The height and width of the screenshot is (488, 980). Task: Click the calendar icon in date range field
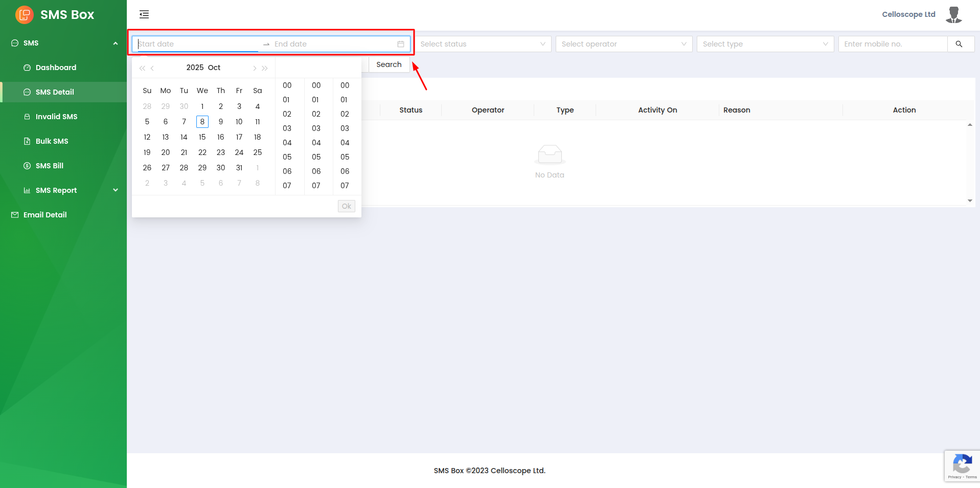pos(401,44)
